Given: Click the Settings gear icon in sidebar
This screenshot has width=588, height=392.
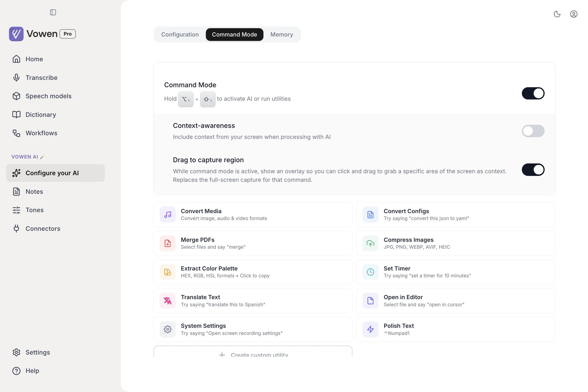Looking at the screenshot, I should 16,352.
